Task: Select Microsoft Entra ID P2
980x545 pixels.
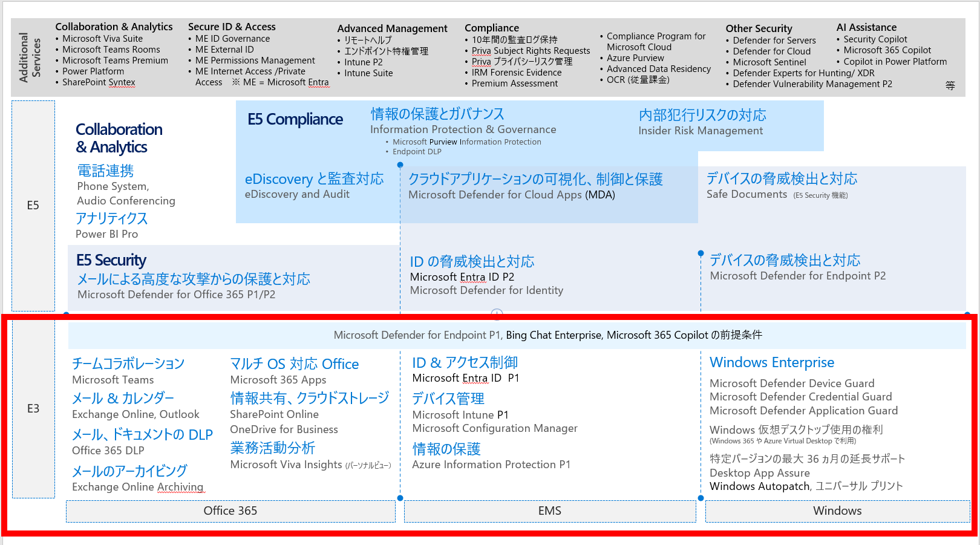Action: [x=464, y=276]
